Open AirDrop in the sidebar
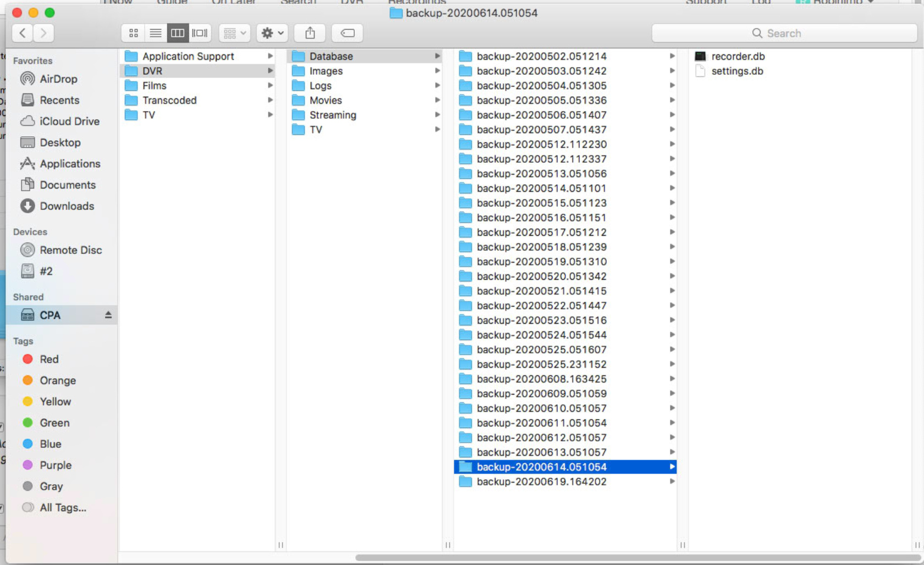Viewport: 924px width, 565px height. pyautogui.click(x=58, y=79)
